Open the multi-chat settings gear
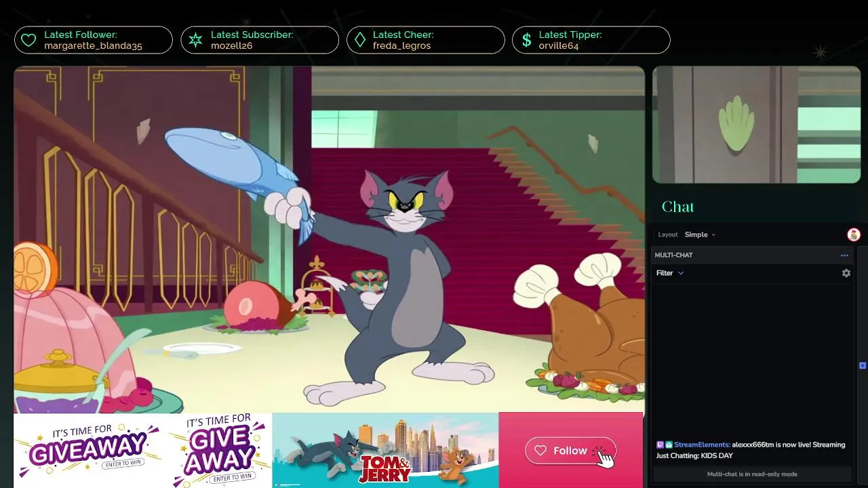Image resolution: width=868 pixels, height=488 pixels. [846, 273]
